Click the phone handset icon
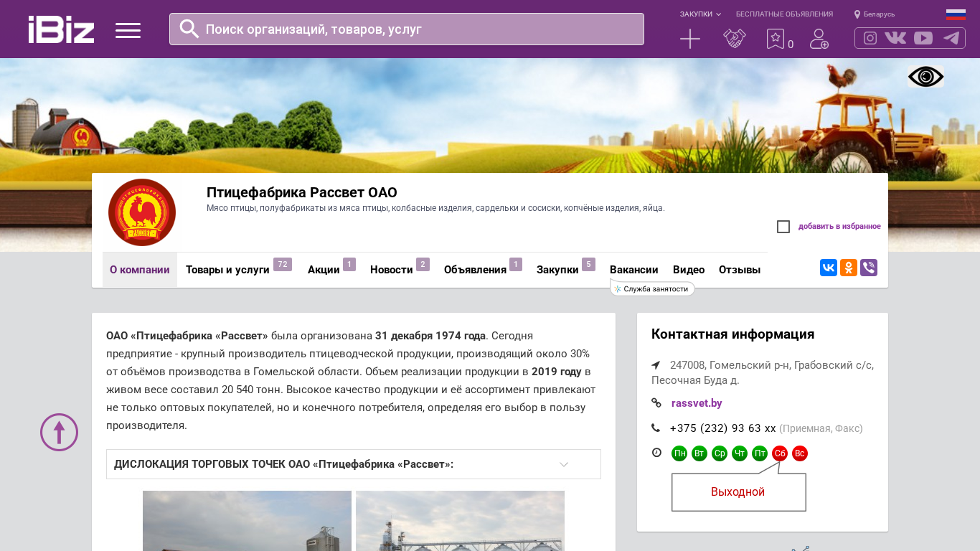Image resolution: width=980 pixels, height=551 pixels. (x=656, y=428)
